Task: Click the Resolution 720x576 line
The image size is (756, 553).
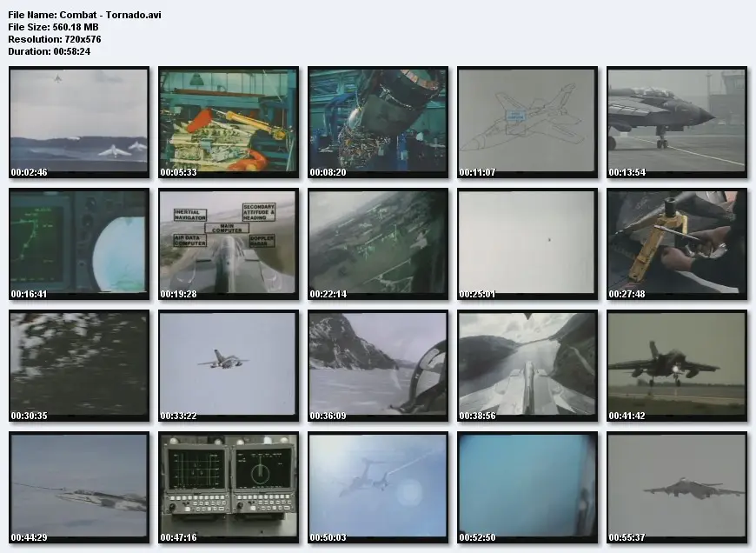Action: (x=55, y=39)
